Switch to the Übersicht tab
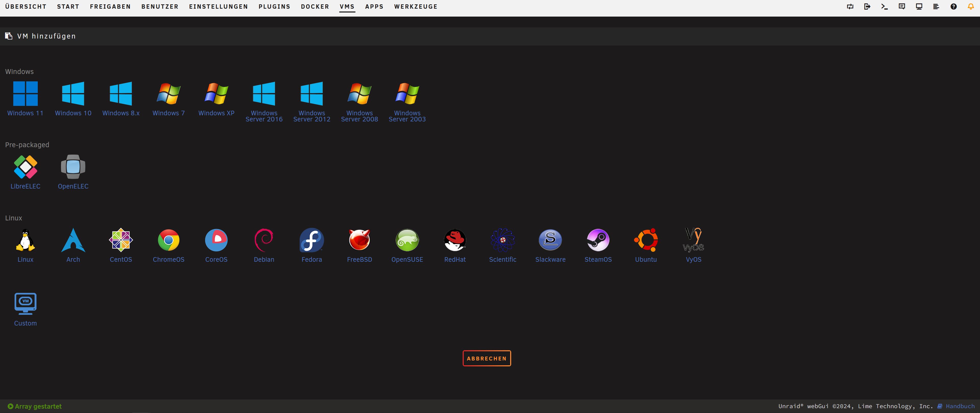980x413 pixels. pos(26,6)
